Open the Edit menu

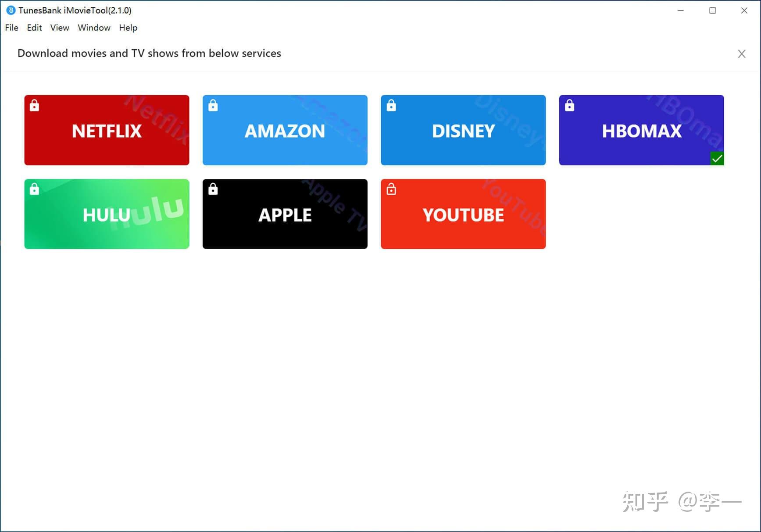coord(34,28)
